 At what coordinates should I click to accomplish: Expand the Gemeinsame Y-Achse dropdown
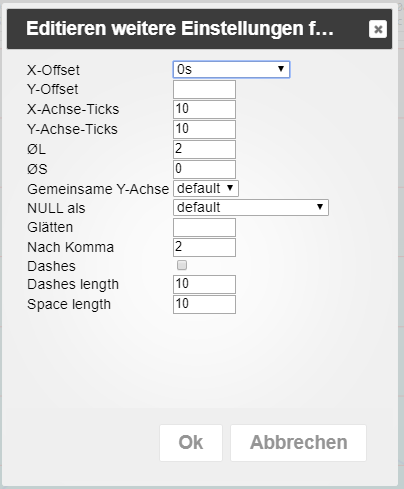[x=206, y=188]
